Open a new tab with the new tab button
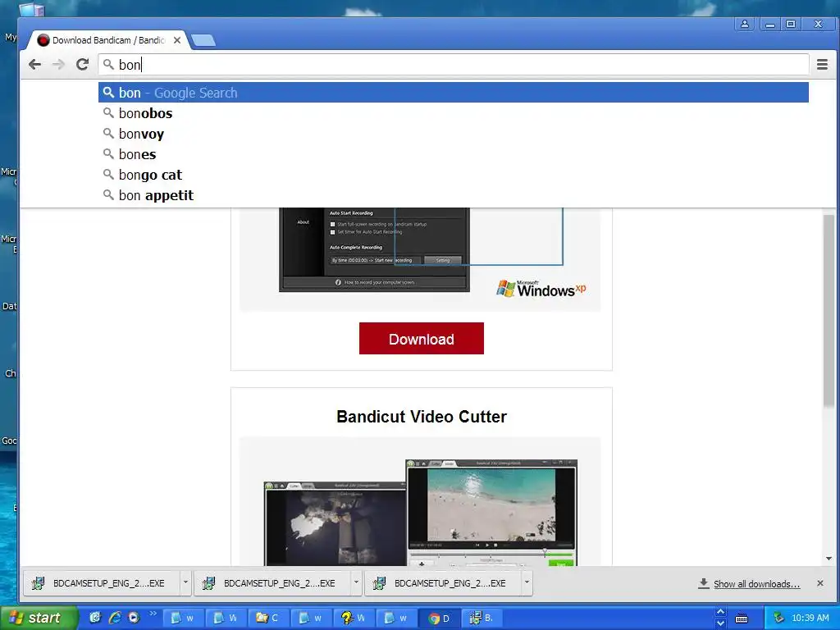 click(203, 40)
